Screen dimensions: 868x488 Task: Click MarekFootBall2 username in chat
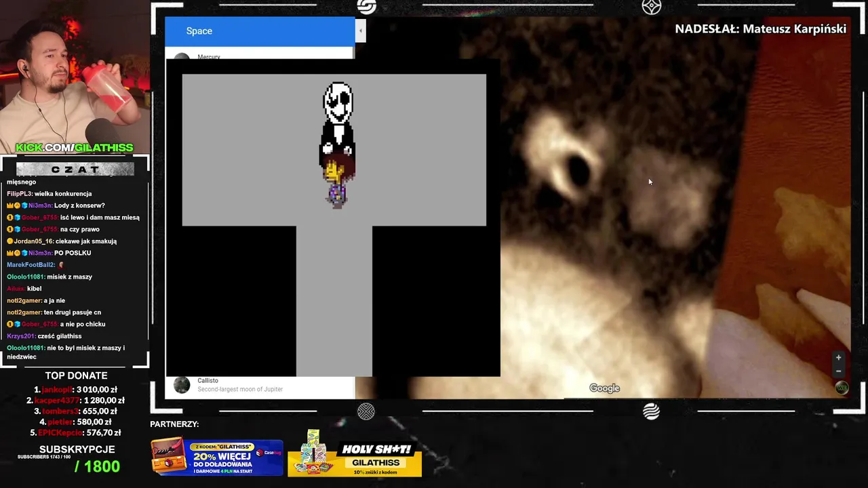point(31,265)
